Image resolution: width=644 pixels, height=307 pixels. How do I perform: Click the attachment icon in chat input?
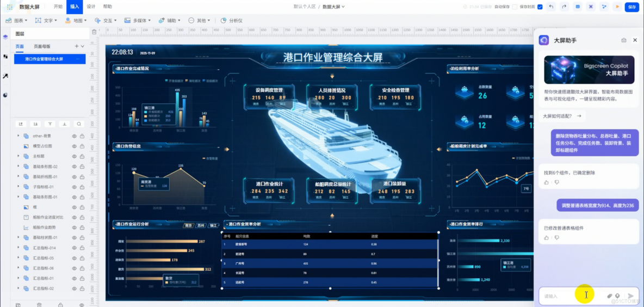click(610, 296)
